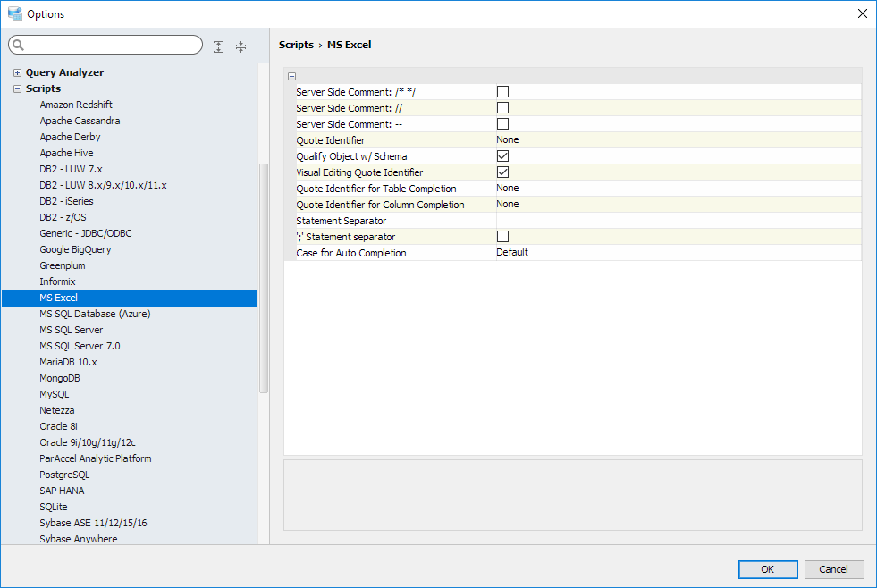Select MySQL script settings

[54, 394]
